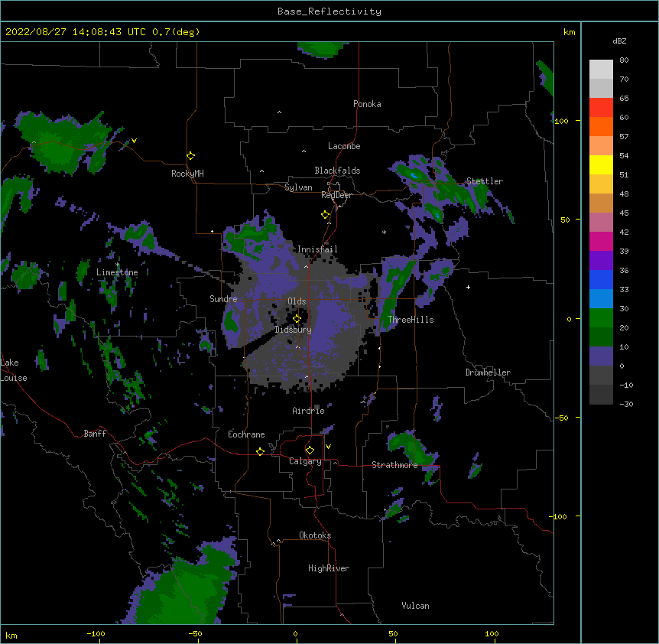
Task: Click the Blackfalds city label
Action: point(337,171)
